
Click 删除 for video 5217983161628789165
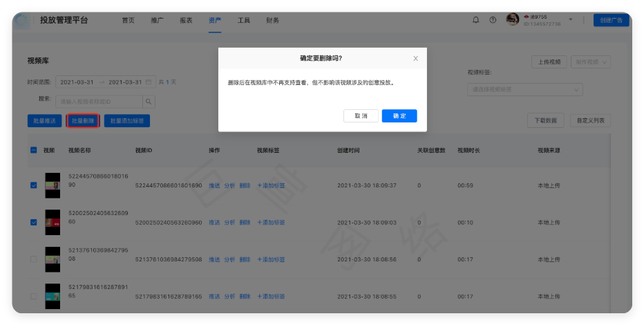[245, 297]
